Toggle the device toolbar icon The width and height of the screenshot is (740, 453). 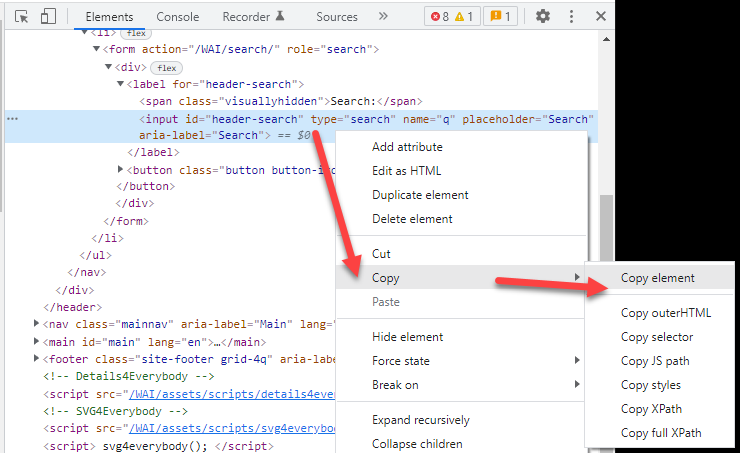pyautogui.click(x=48, y=16)
